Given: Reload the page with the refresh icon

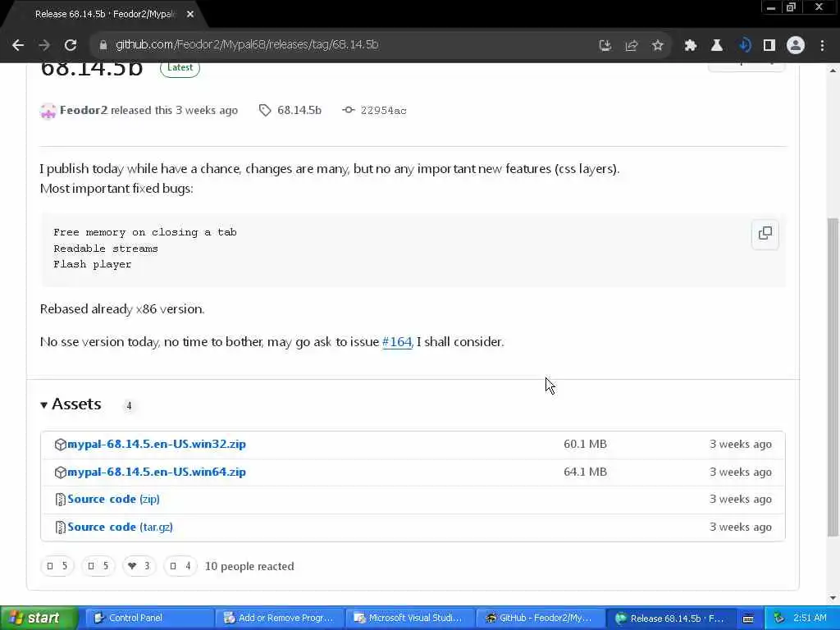Looking at the screenshot, I should [x=71, y=45].
